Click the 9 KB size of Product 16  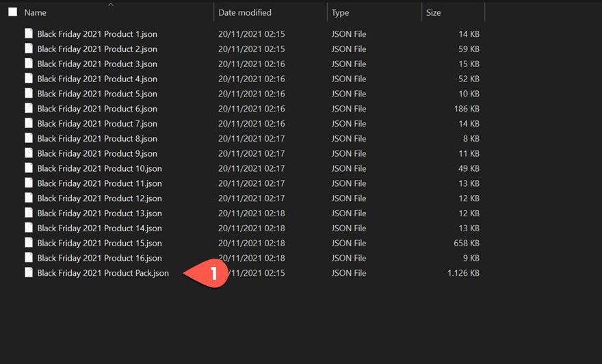(471, 259)
